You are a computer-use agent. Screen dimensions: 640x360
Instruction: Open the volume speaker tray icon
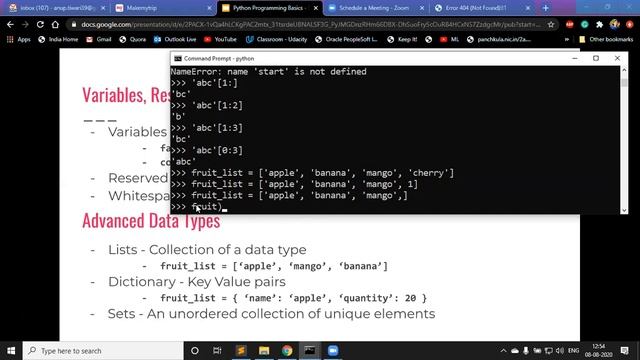pos(560,351)
